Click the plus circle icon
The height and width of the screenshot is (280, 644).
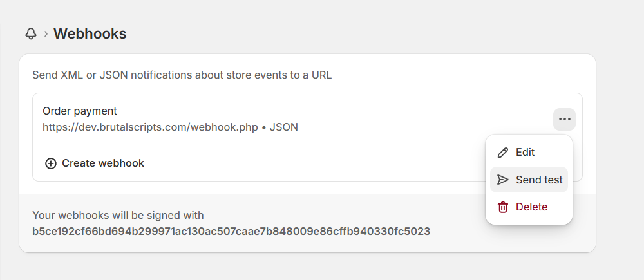[51, 163]
